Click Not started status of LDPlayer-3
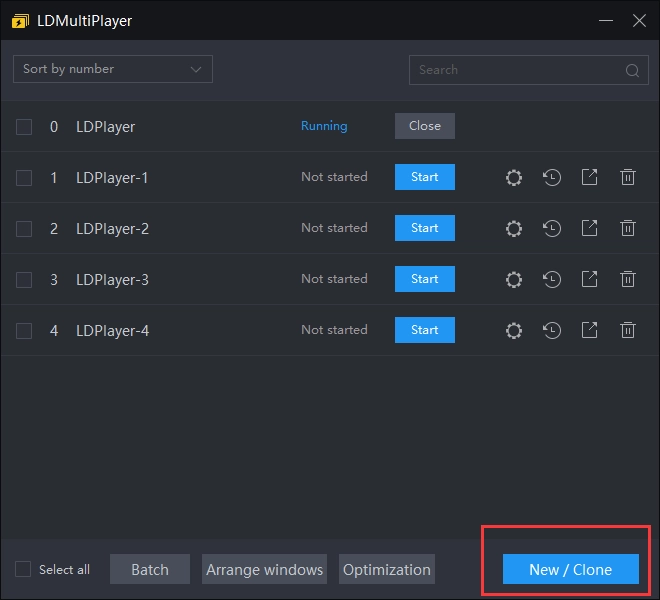The image size is (660, 600). coord(334,279)
